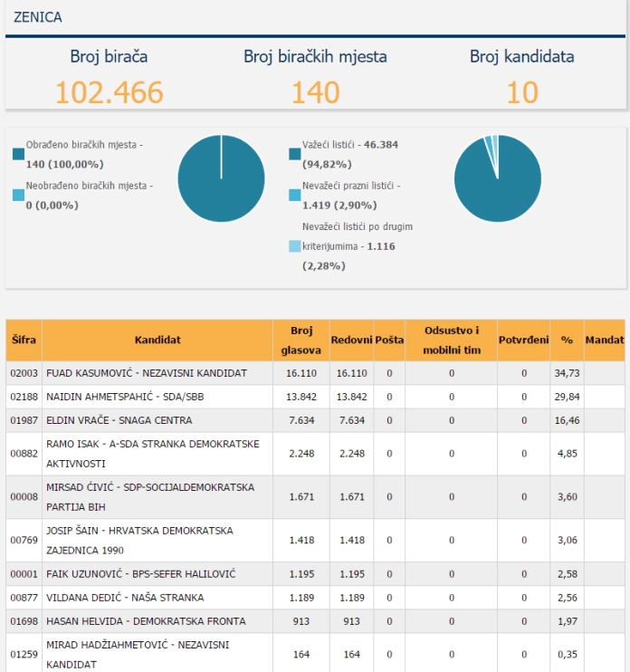The width and height of the screenshot is (630, 672).
Task: Click the Redovni column header
Action: tap(351, 340)
